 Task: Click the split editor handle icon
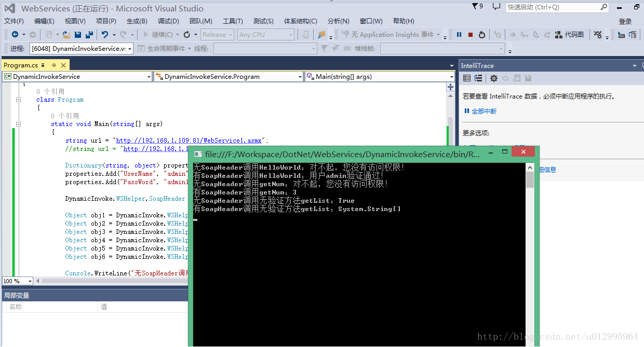[x=450, y=88]
